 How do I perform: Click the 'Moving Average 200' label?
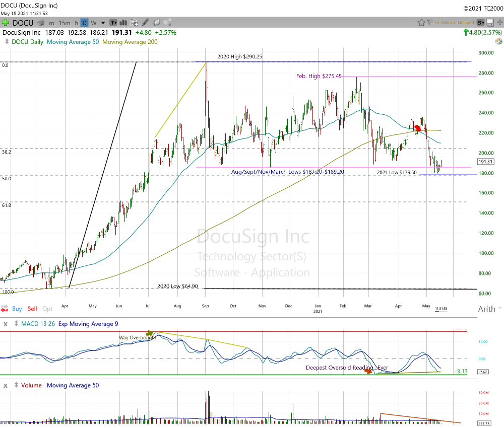pyautogui.click(x=130, y=42)
